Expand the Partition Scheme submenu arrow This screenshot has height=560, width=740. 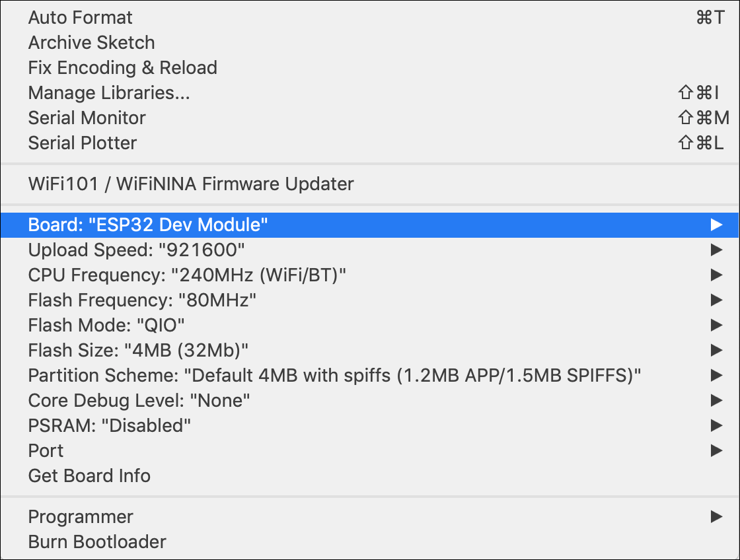pyautogui.click(x=716, y=375)
